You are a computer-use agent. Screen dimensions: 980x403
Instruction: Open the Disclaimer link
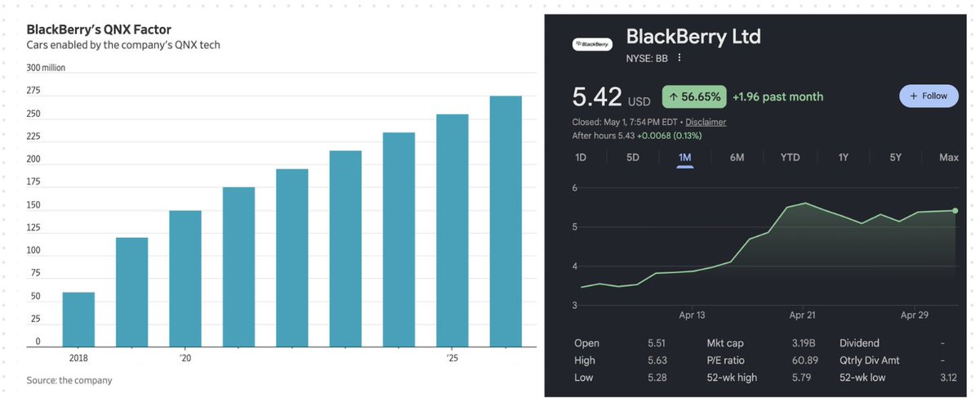[706, 122]
